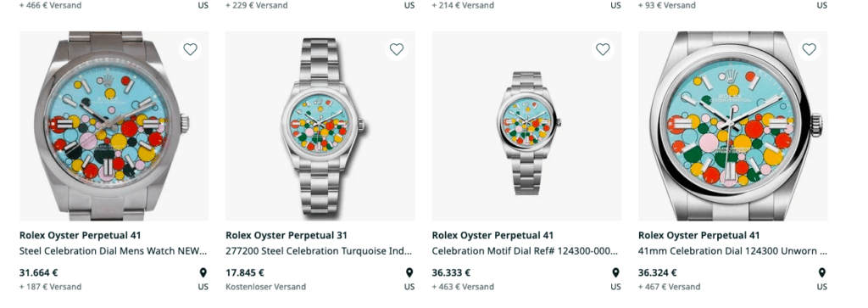This screenshot has height=308, width=868.
Task: Open first Celebration dial watch photo
Action: (114, 126)
